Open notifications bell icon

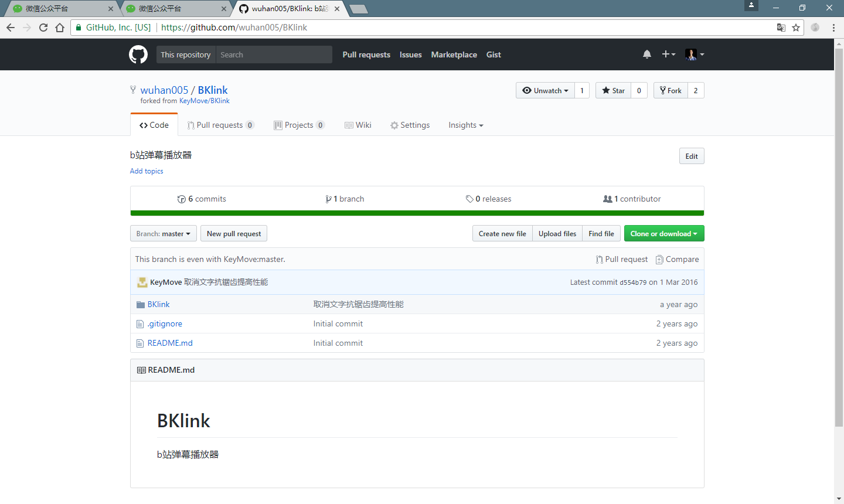[647, 55]
